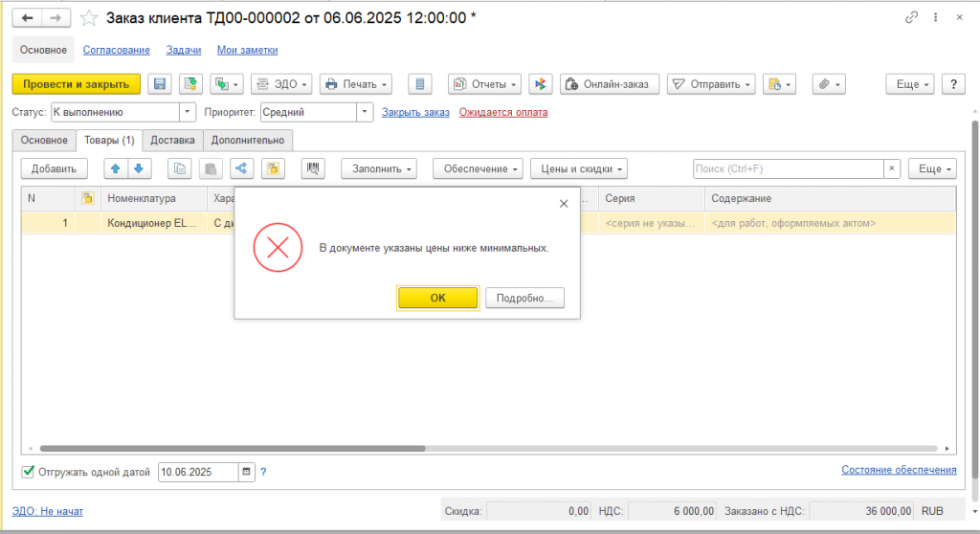Click the save (floppy disk) icon
The height and width of the screenshot is (534, 980).
[x=160, y=84]
